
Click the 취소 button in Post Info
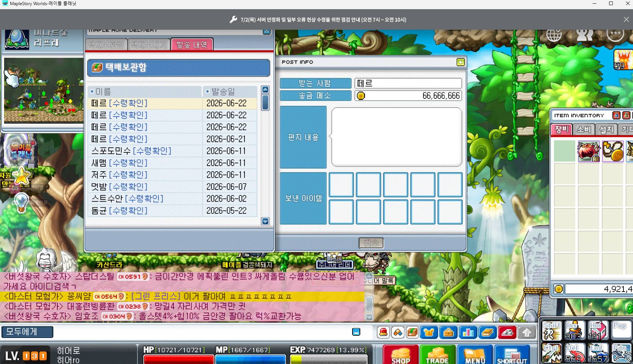pos(371,243)
